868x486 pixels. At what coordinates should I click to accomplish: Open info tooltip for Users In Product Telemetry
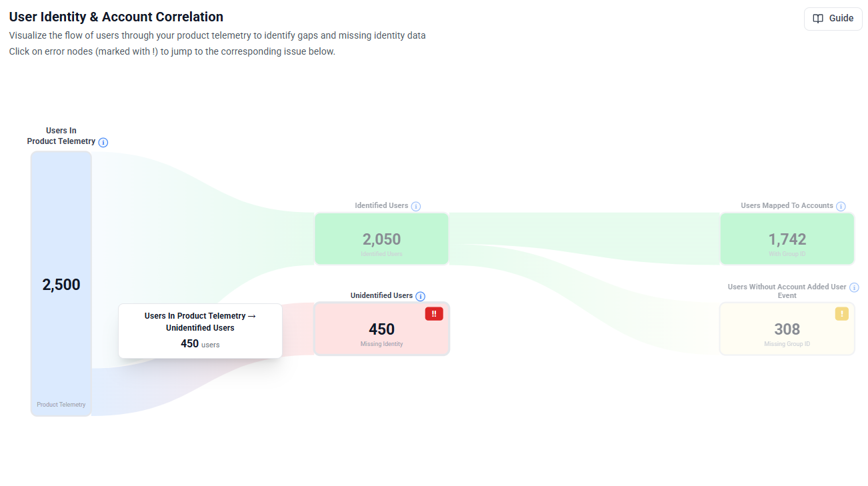point(103,142)
